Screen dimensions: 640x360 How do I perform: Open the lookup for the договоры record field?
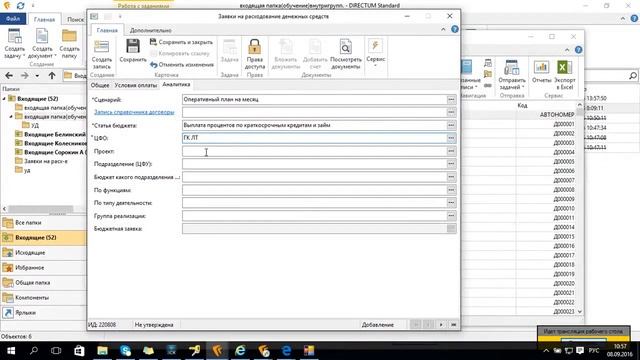click(451, 112)
